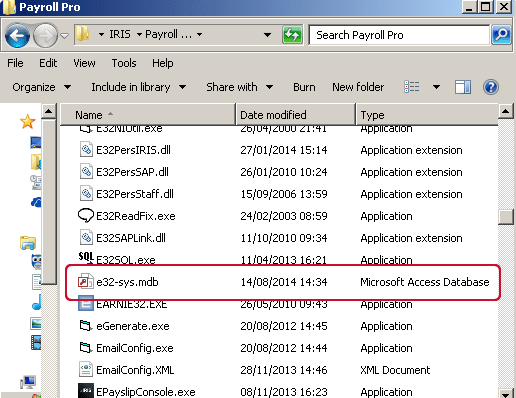Open Include in library dropdown
Image resolution: width=516 pixels, height=398 pixels.
pos(139,87)
